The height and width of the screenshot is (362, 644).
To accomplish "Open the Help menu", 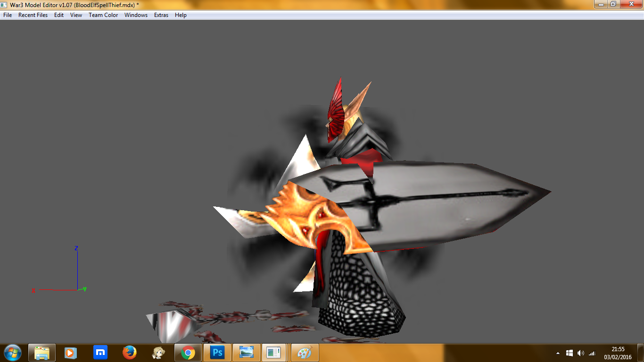I will [x=181, y=15].
